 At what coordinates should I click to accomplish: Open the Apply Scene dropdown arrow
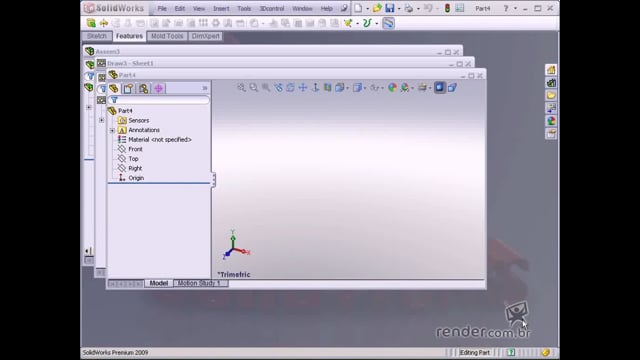click(x=413, y=88)
